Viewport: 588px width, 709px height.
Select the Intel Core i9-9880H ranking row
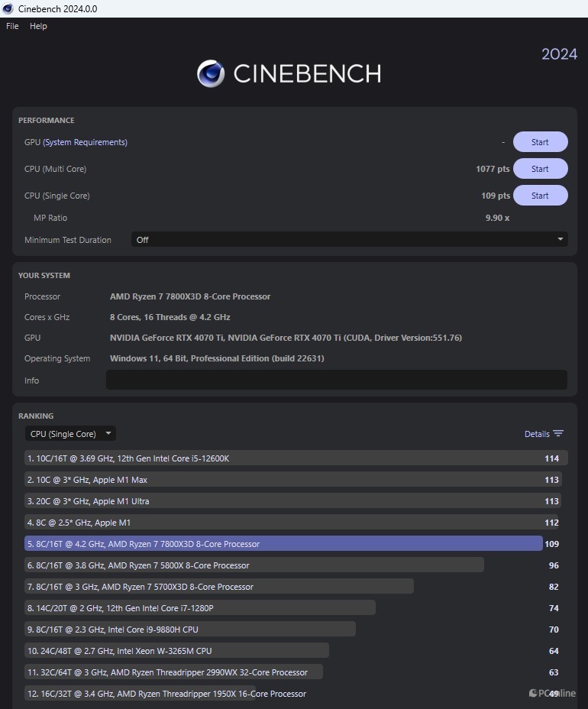tap(190, 630)
